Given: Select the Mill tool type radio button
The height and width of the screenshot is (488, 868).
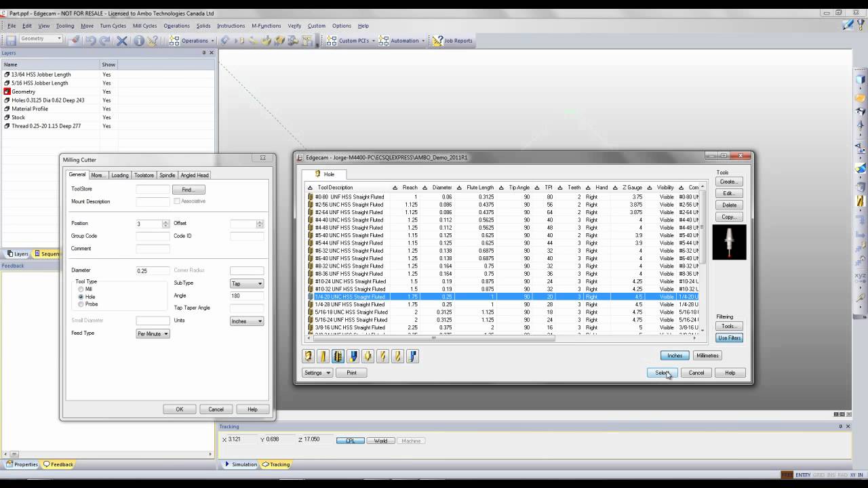Looking at the screenshot, I should point(81,289).
